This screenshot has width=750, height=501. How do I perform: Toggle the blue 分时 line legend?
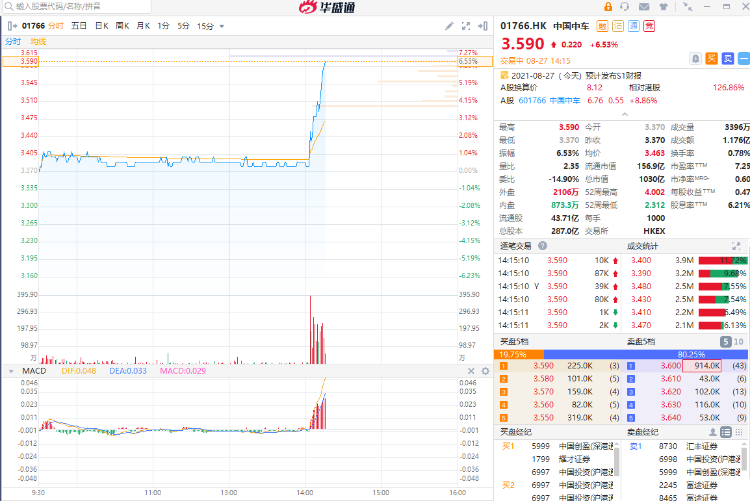click(x=13, y=42)
